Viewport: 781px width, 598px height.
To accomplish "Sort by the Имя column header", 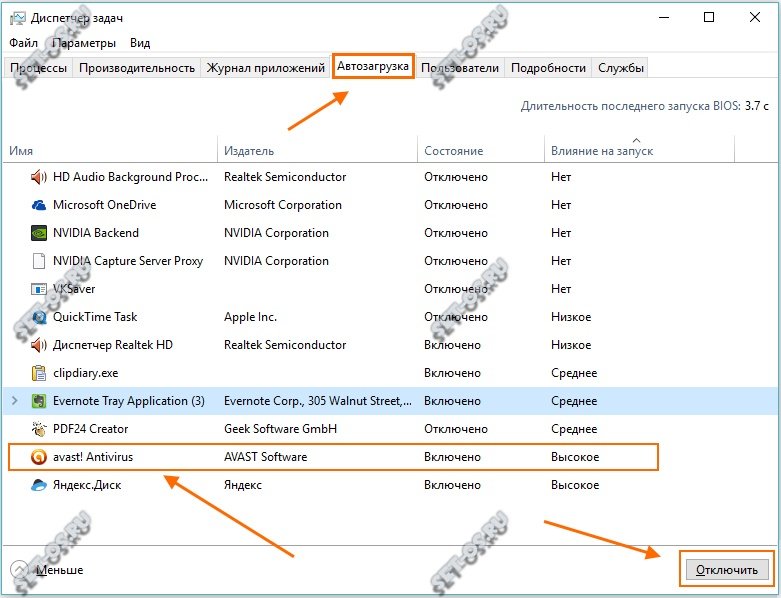I will tap(110, 150).
